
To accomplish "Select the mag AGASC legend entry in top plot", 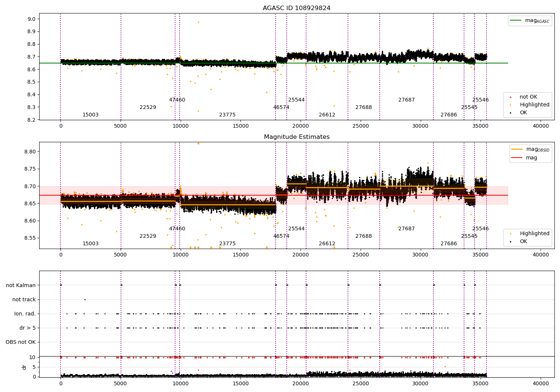I will coord(530,21).
